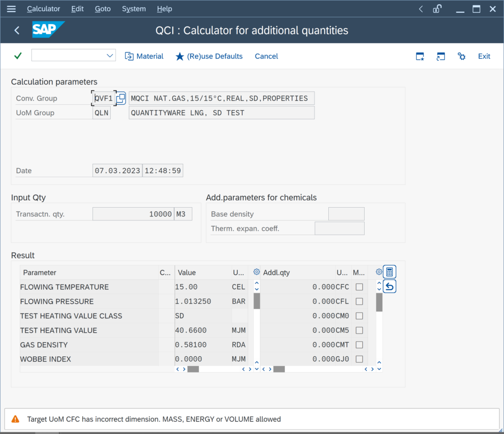Click the Addl.qty table vertical scrollbar thumb
Image resolution: width=504 pixels, height=434 pixels.
pyautogui.click(x=379, y=302)
